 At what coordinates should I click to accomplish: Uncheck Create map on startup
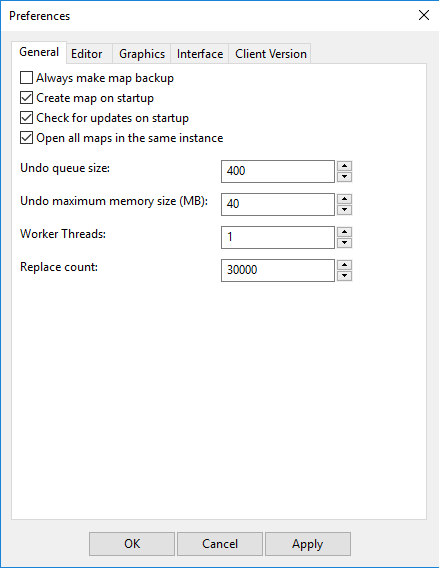(26, 98)
